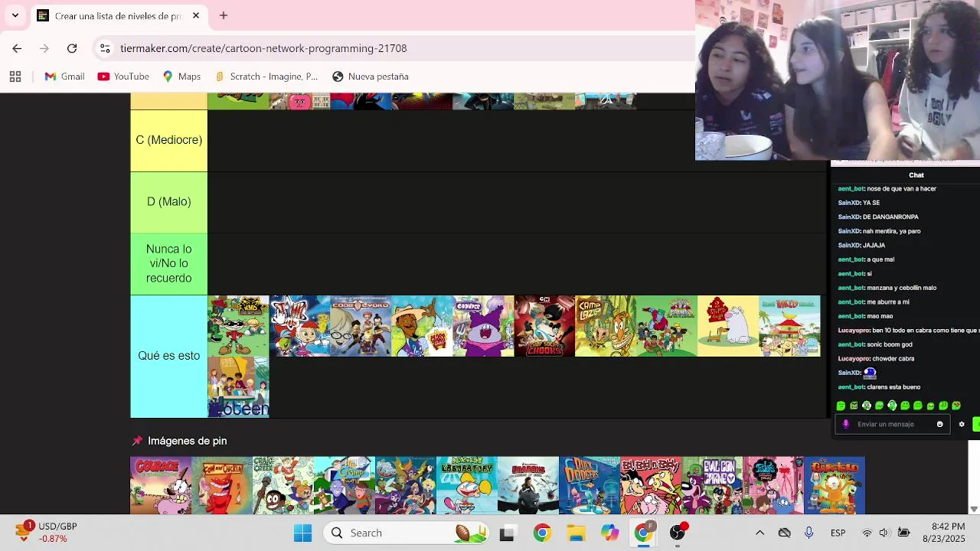Click the 6teen show image
The width and height of the screenshot is (980, 551).
click(238, 387)
